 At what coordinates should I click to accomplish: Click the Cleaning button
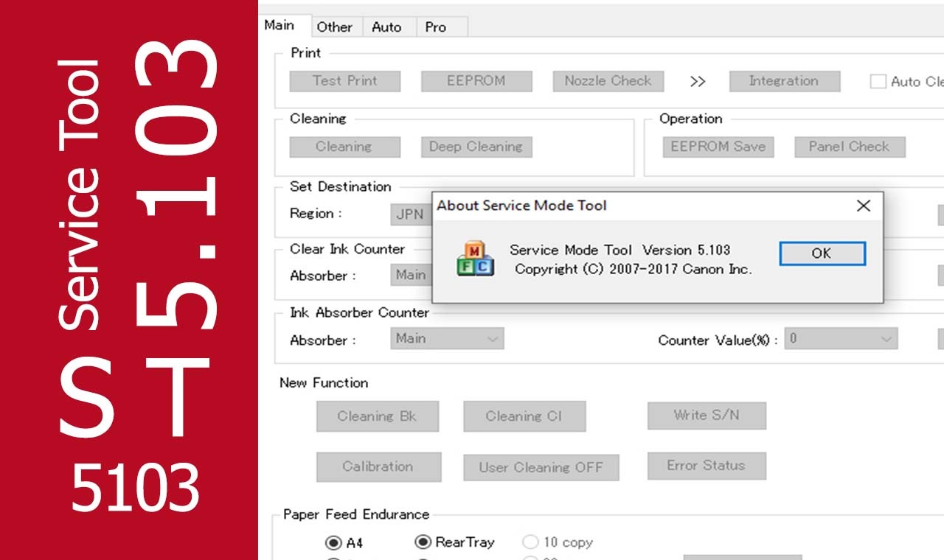[344, 147]
